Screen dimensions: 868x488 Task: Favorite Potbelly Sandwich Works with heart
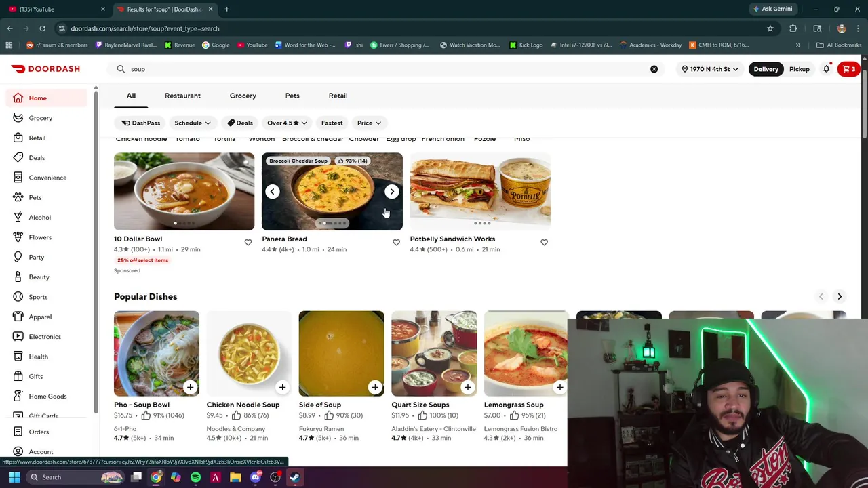pyautogui.click(x=544, y=242)
